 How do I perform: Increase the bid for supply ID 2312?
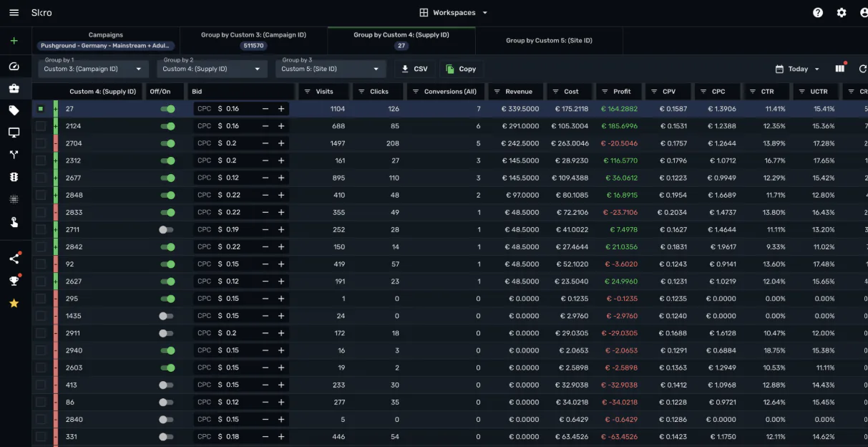tap(281, 160)
